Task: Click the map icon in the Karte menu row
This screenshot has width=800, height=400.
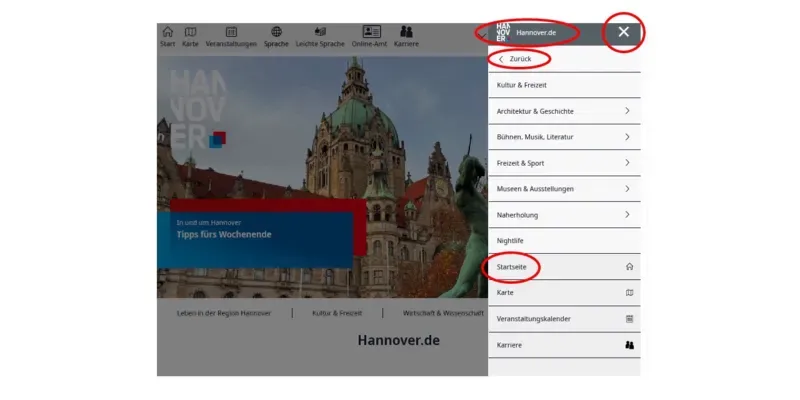Action: (629, 293)
